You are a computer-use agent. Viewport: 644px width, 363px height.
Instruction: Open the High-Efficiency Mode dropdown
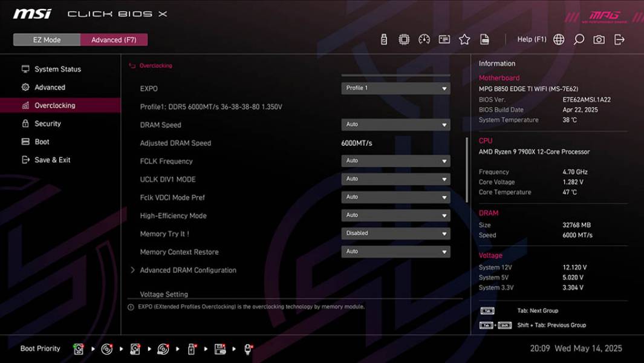coord(395,215)
